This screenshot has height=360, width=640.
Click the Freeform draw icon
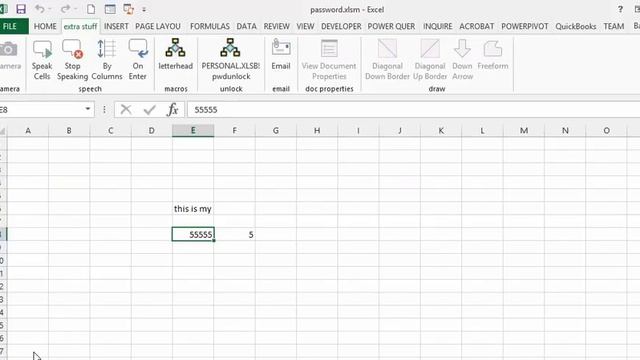(493, 55)
